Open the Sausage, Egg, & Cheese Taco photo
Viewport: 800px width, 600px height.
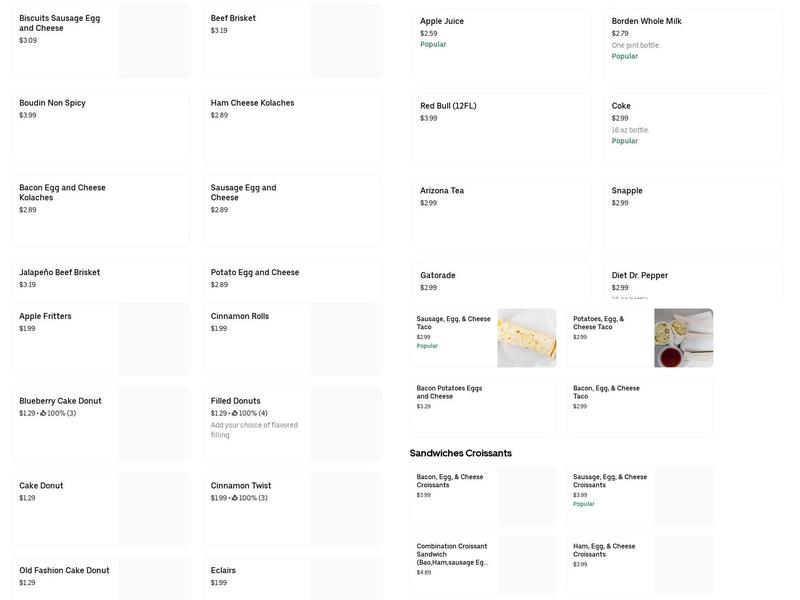click(527, 338)
